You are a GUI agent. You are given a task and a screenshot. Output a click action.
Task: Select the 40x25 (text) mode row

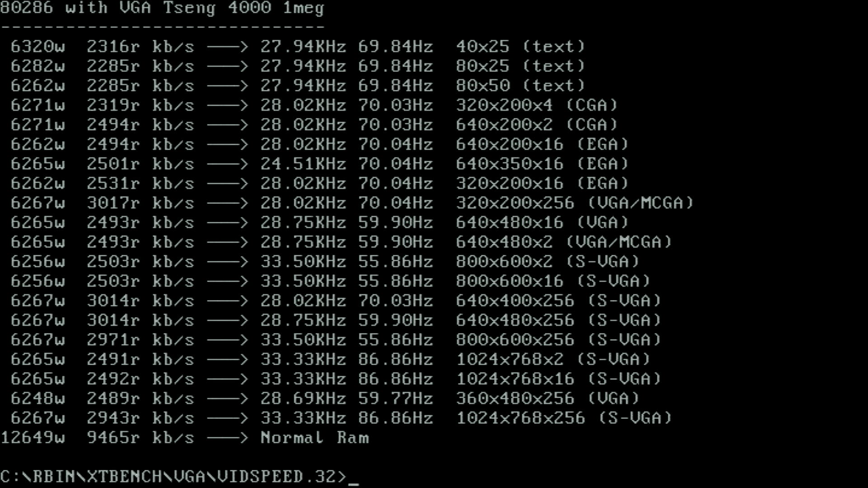click(298, 47)
